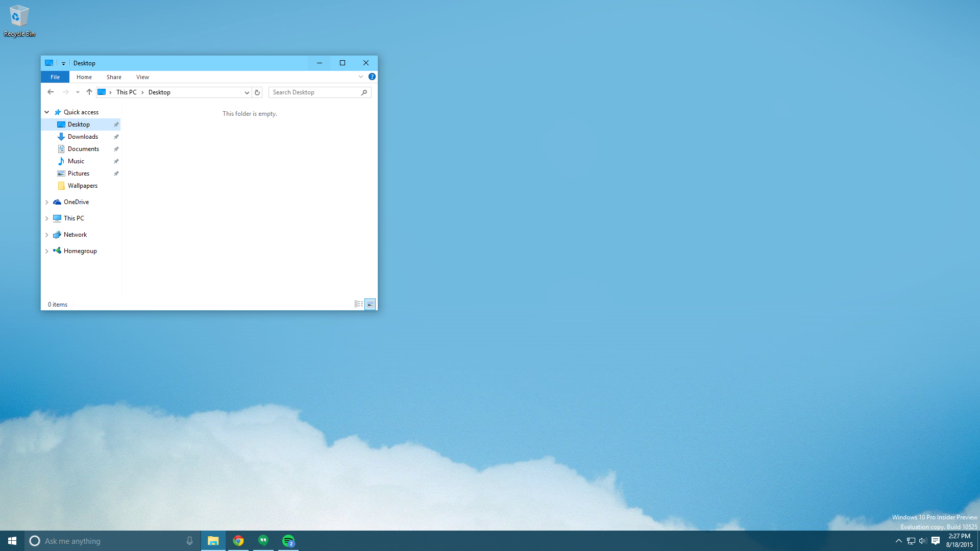The image size is (980, 551).
Task: Expand the Network tree node
Action: pos(46,235)
